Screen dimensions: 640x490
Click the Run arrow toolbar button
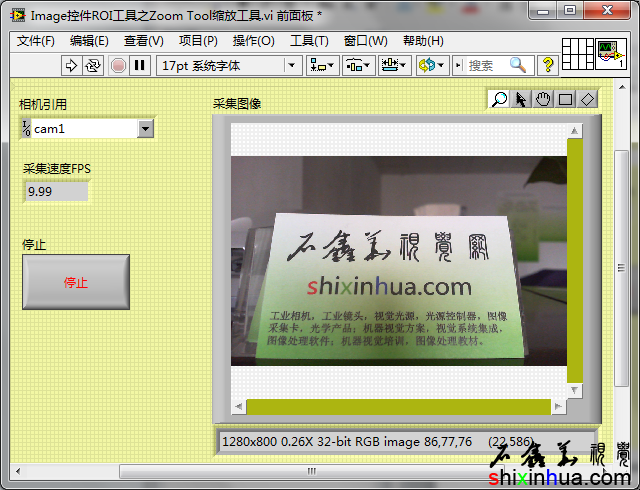71,65
